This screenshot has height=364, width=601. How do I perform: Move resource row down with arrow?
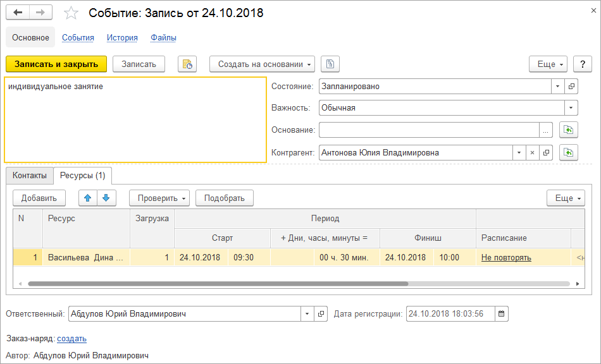[106, 198]
